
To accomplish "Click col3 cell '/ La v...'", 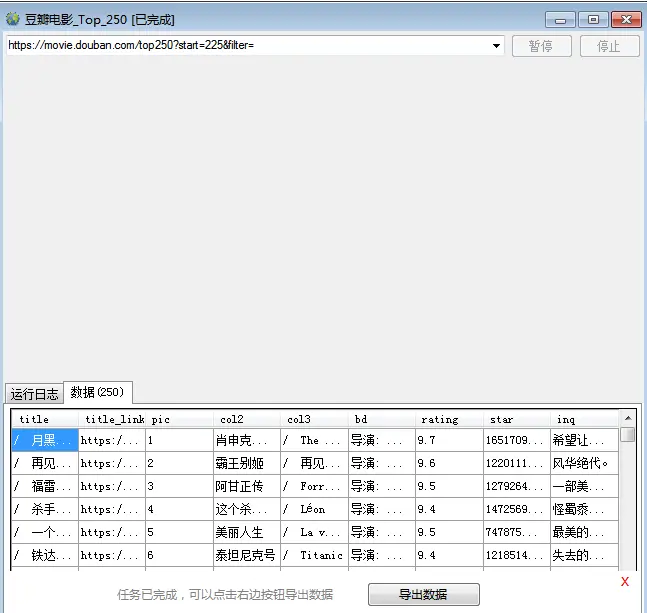I will [x=314, y=532].
